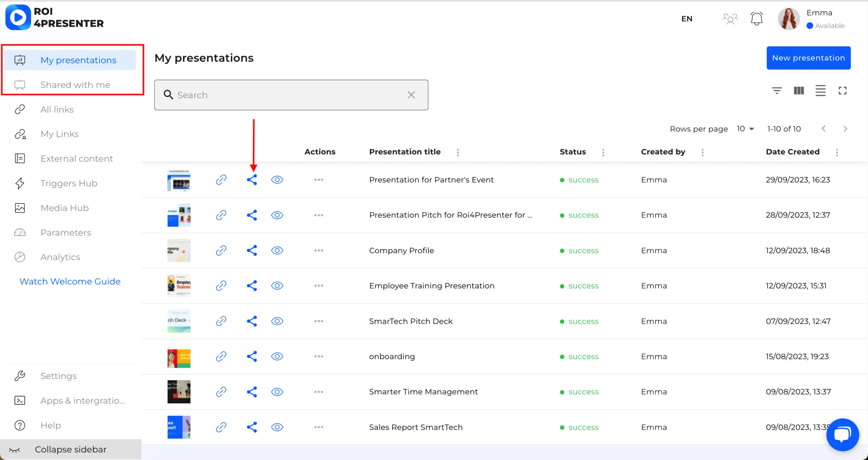Select the grid view layout toggle

(x=798, y=91)
